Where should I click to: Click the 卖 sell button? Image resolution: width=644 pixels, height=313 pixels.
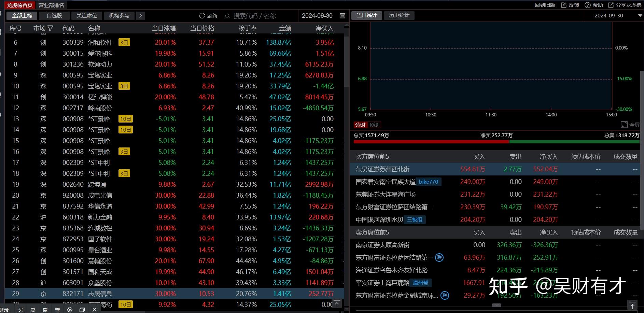[33, 310]
